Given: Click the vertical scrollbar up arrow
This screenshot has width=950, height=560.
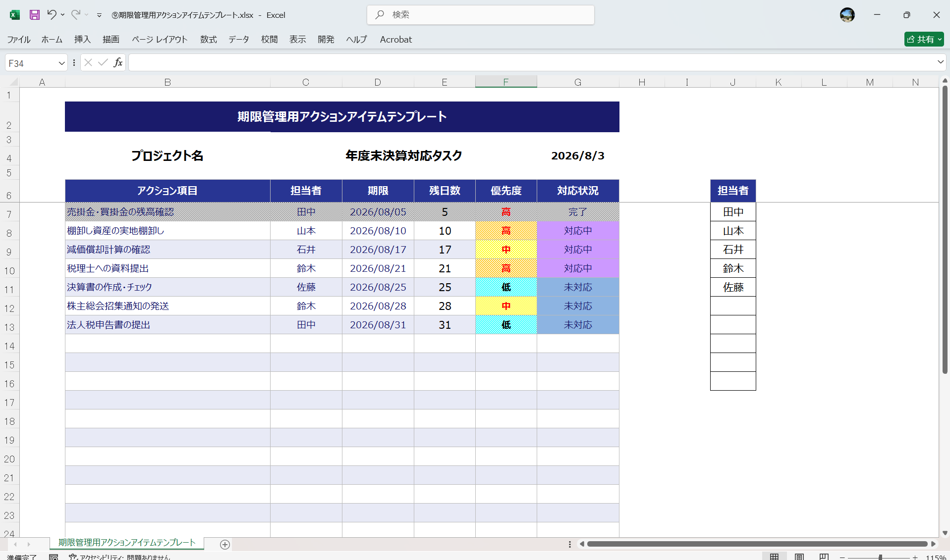Looking at the screenshot, I should click(945, 80).
